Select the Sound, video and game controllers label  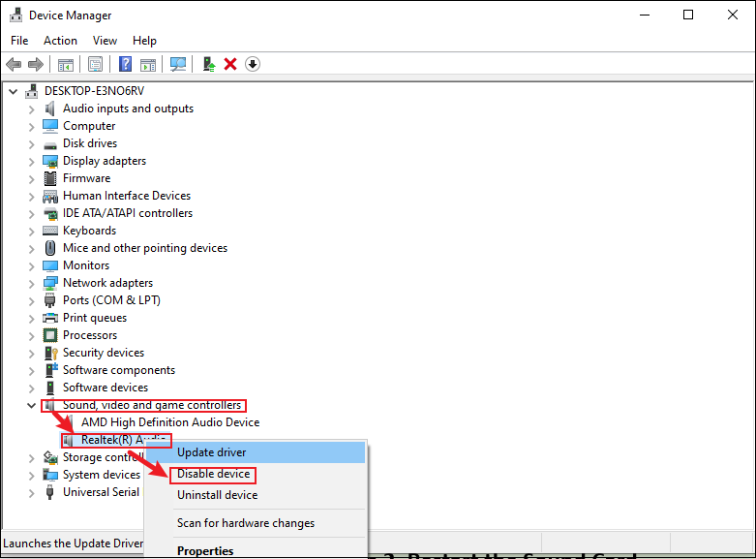click(152, 405)
